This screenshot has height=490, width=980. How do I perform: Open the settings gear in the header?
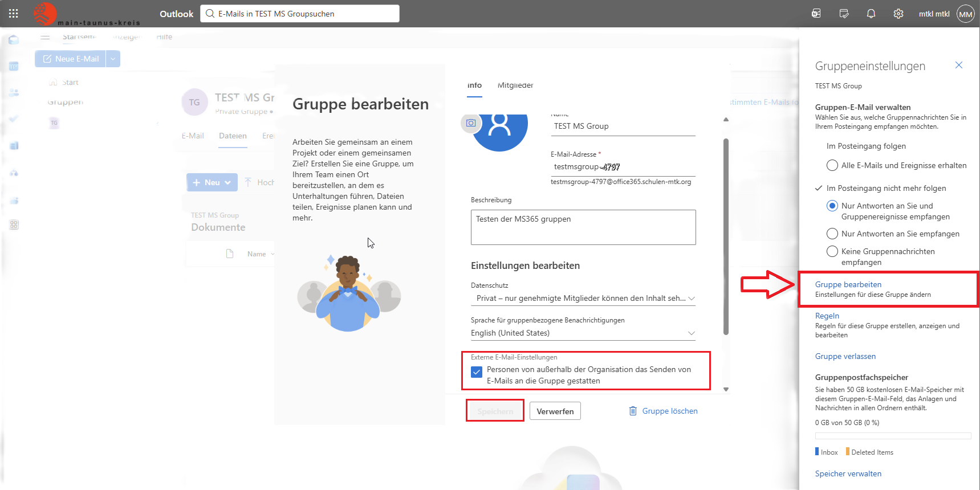coord(898,14)
